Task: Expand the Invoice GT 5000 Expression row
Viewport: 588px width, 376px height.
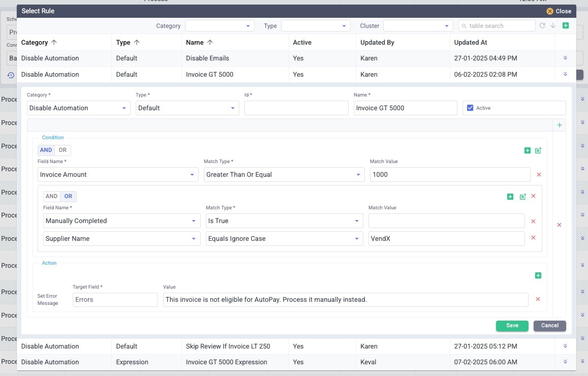Action: (565, 362)
